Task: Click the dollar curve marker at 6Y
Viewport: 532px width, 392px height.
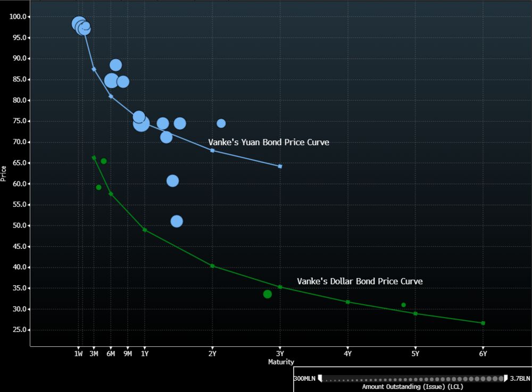Action: tap(483, 323)
